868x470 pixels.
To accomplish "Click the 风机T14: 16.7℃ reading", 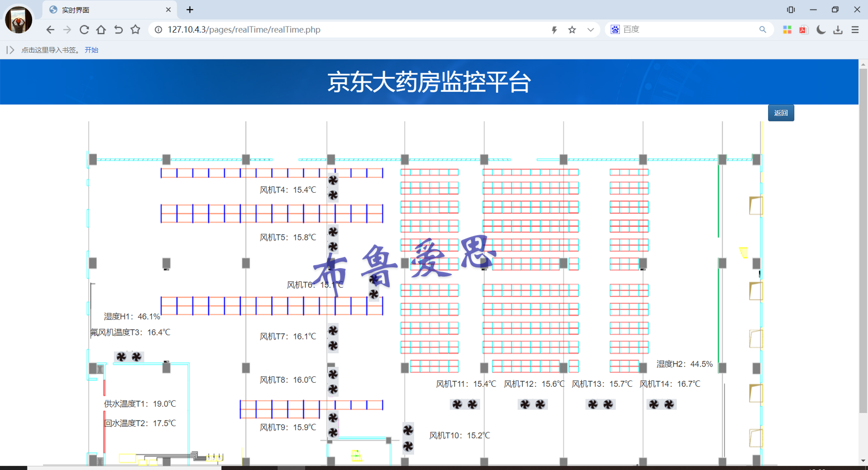I will [670, 384].
